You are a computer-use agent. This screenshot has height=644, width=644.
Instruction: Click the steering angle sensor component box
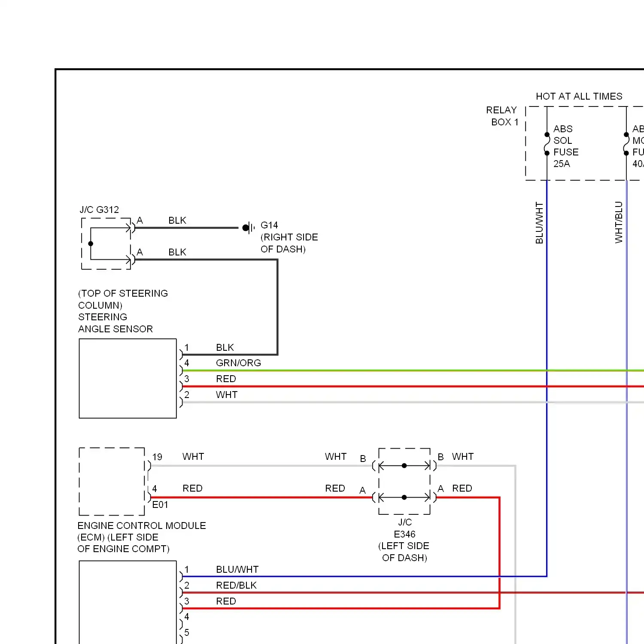(128, 378)
